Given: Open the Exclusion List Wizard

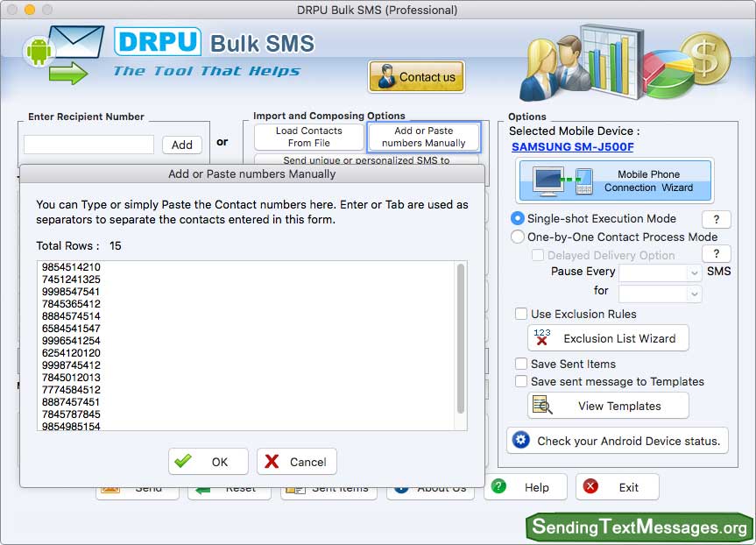Looking at the screenshot, I should (608, 338).
